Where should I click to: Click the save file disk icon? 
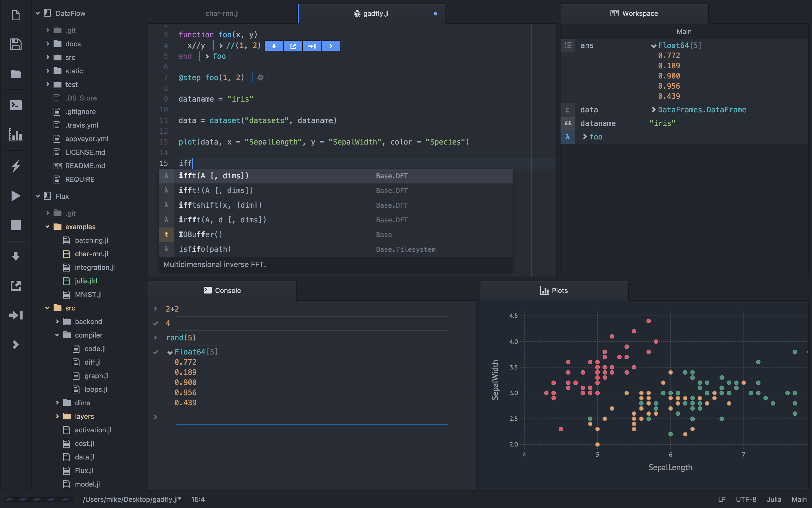pos(16,44)
